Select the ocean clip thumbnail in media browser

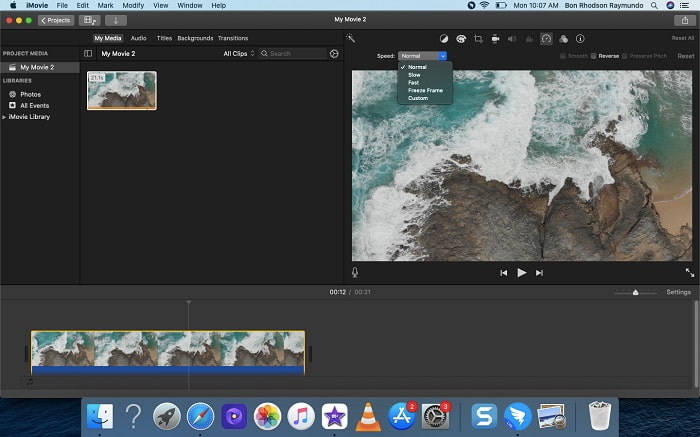(x=121, y=90)
